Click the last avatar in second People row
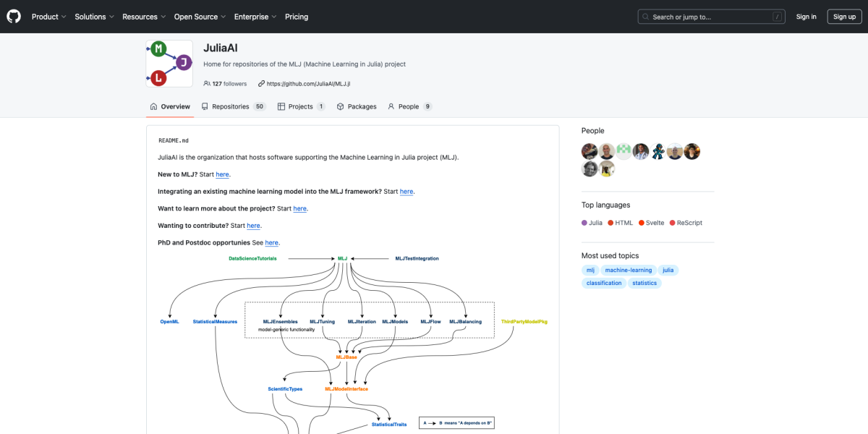The width and height of the screenshot is (868, 434). tap(607, 169)
